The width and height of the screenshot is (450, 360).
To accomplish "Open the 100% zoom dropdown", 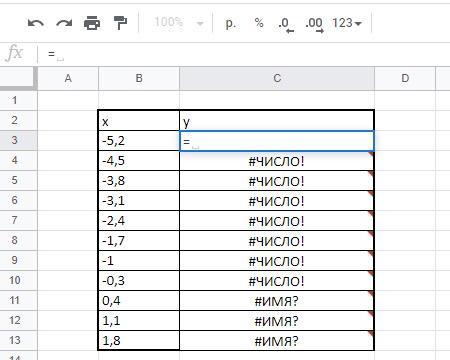I will [x=179, y=23].
